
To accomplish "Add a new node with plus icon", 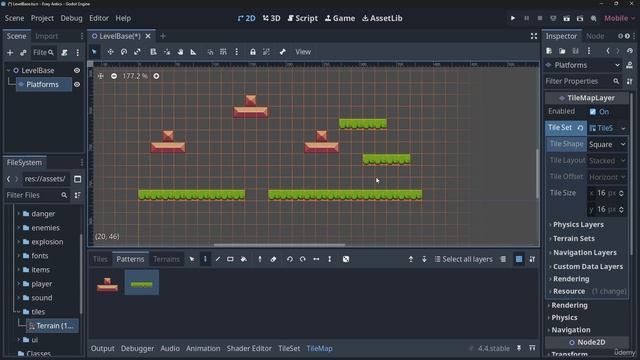I will [10, 53].
